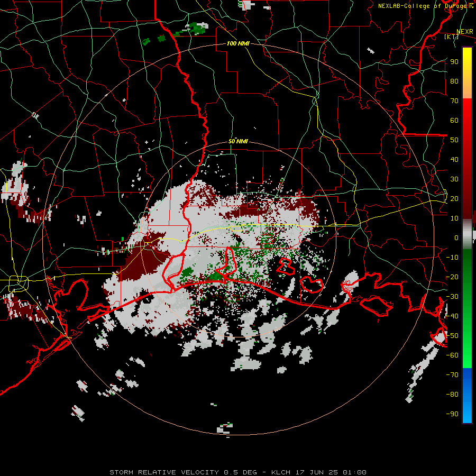Click the 70 value on the velocity scale
The image size is (476, 476).
coord(454,101)
